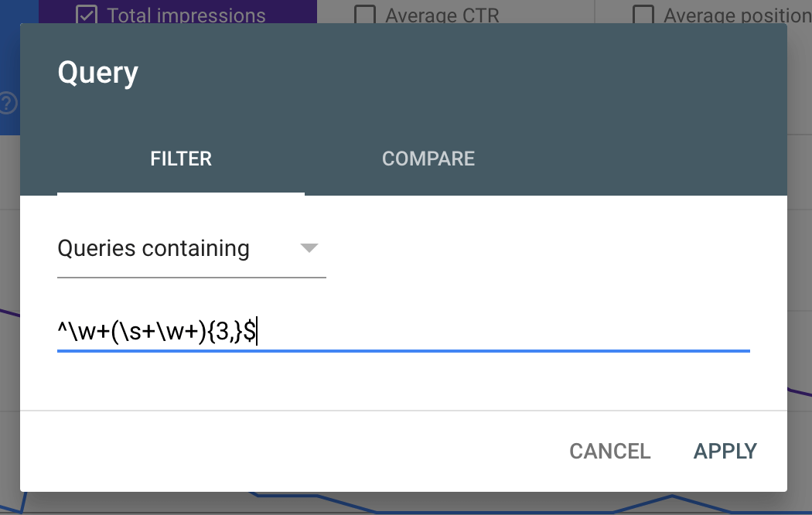Click APPLY to apply the query filter
This screenshot has width=812, height=515.
[x=725, y=452]
